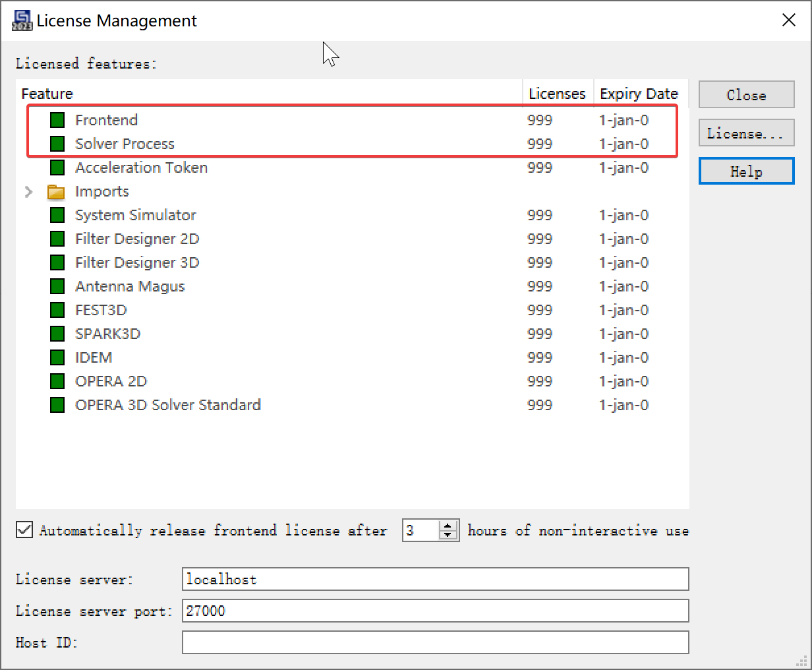Click the green icon beside System Simulator
Screen dimensions: 812x670
(57, 215)
